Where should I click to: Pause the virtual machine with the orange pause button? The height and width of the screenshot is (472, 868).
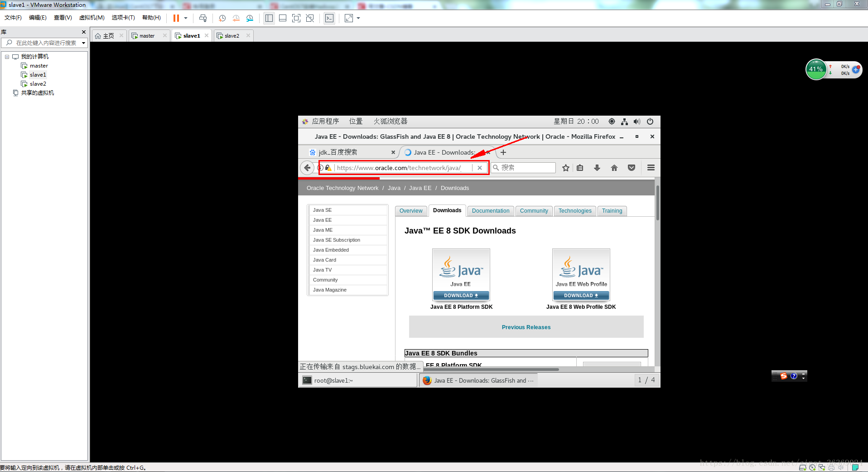click(176, 18)
